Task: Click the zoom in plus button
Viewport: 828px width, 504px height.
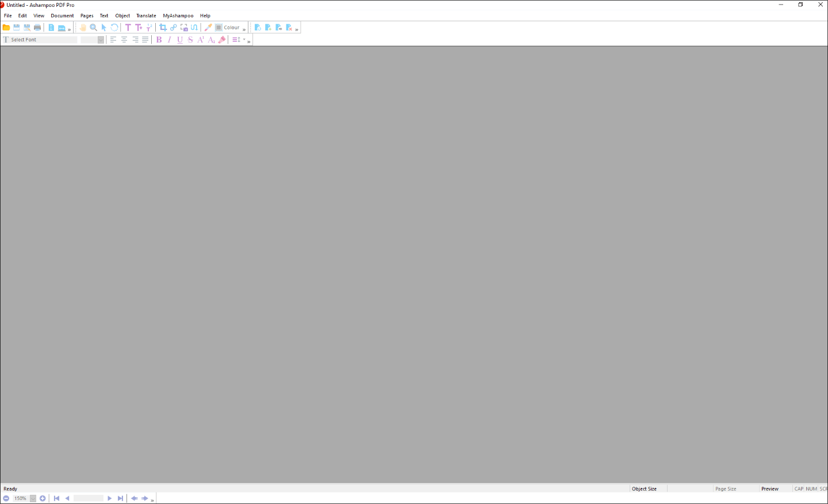Action: [43, 498]
